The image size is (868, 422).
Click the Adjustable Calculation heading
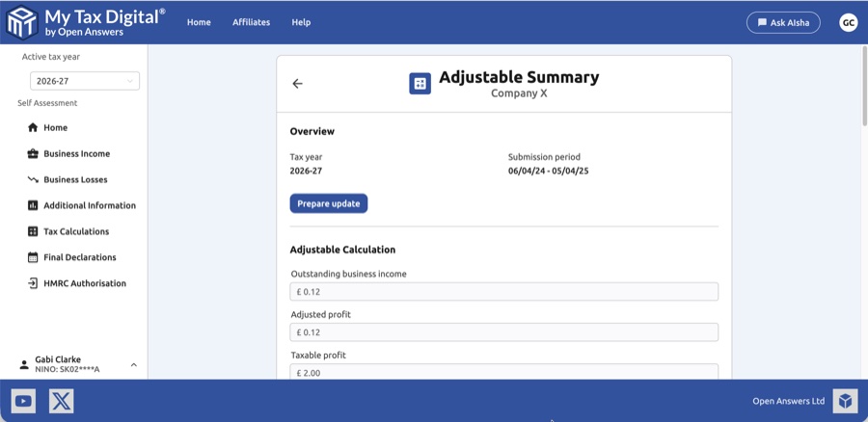pos(342,250)
